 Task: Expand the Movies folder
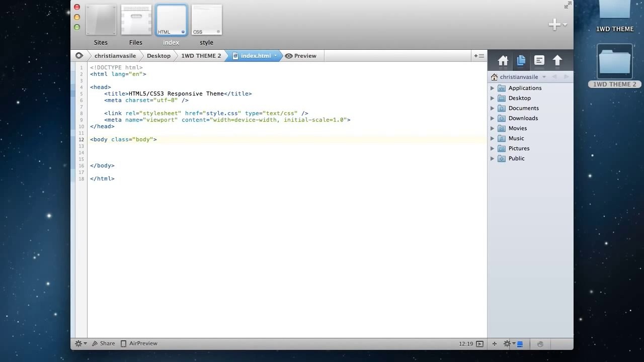(x=493, y=128)
